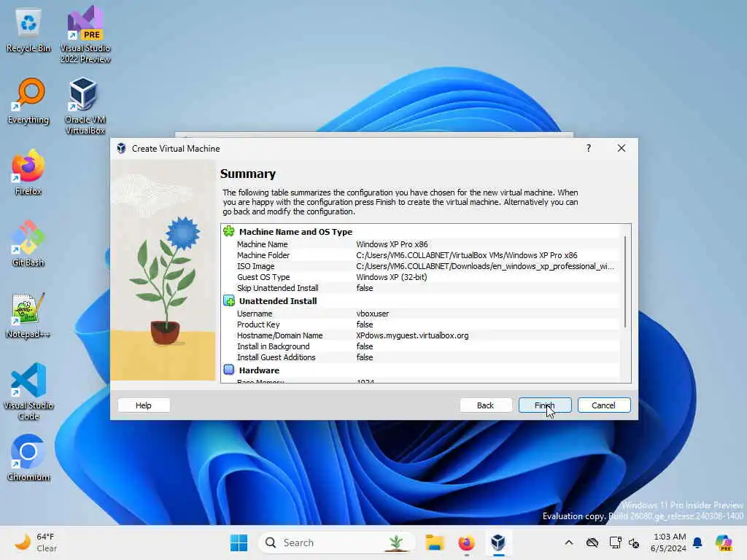
Task: Click the ISO Image path value
Action: [x=485, y=266]
